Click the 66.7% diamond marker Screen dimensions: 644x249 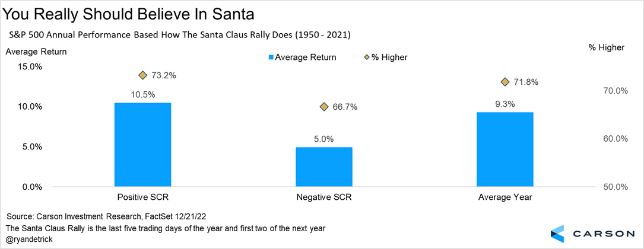pyautogui.click(x=324, y=107)
